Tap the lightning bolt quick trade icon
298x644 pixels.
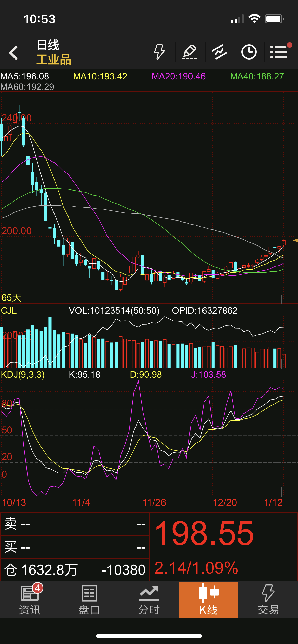[159, 52]
